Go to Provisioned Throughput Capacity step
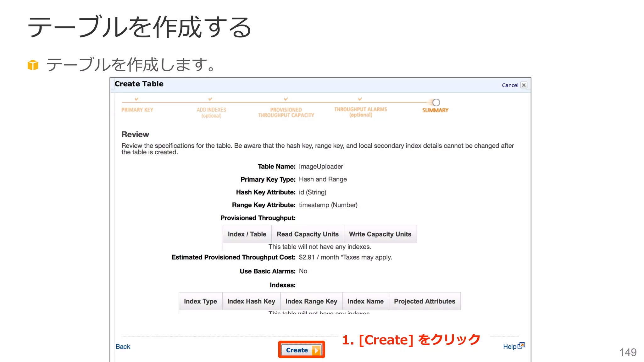 tap(286, 112)
